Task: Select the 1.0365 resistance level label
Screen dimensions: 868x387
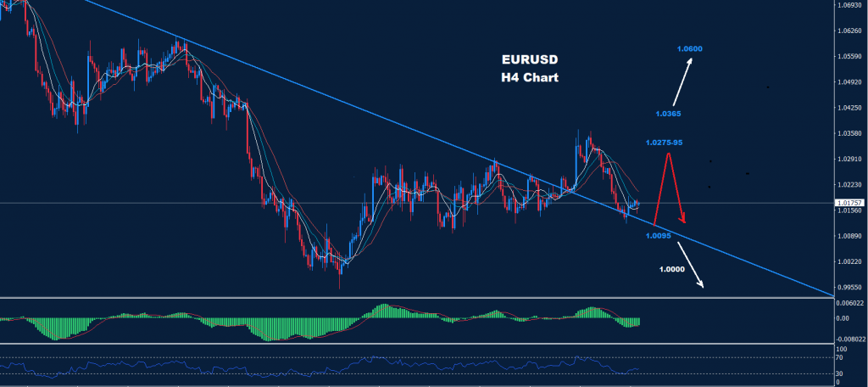Action: (668, 114)
